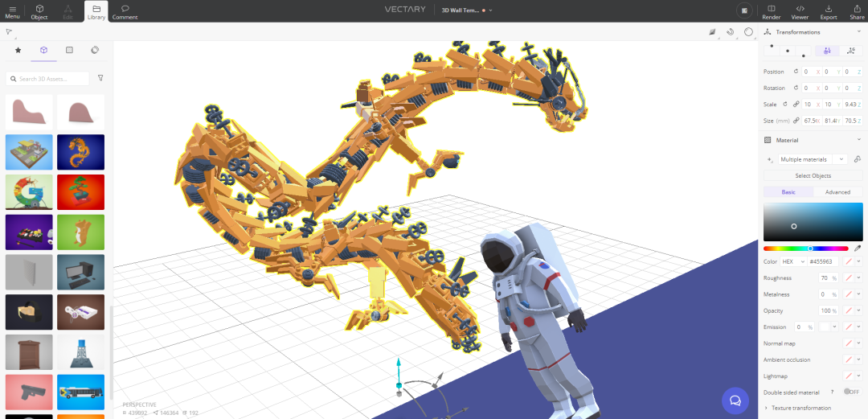Switch to the Object tab
The height and width of the screenshot is (419, 868).
(x=39, y=11)
